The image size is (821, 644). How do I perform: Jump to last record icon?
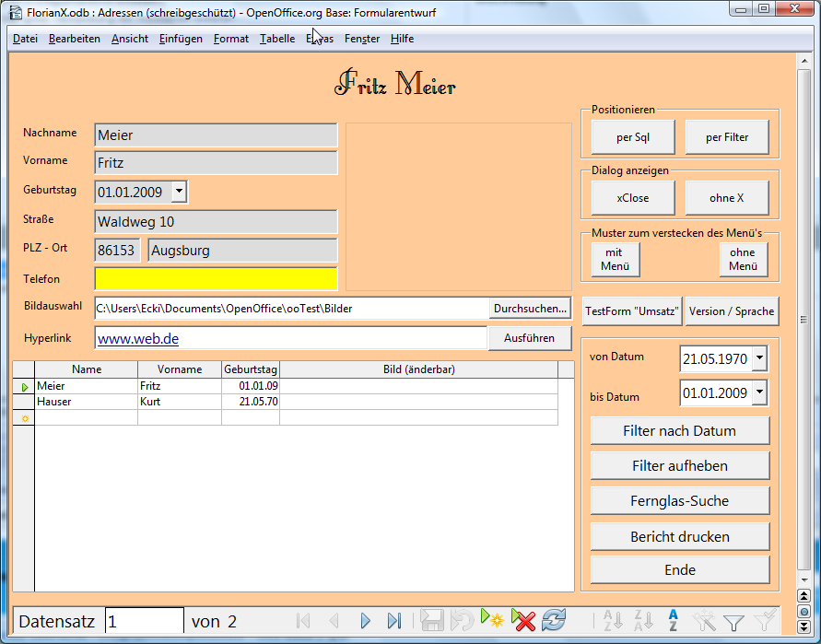(x=394, y=621)
